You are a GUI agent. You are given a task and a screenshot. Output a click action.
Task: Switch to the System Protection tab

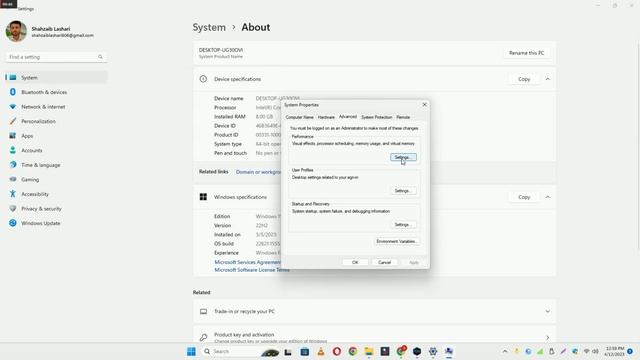[377, 117]
